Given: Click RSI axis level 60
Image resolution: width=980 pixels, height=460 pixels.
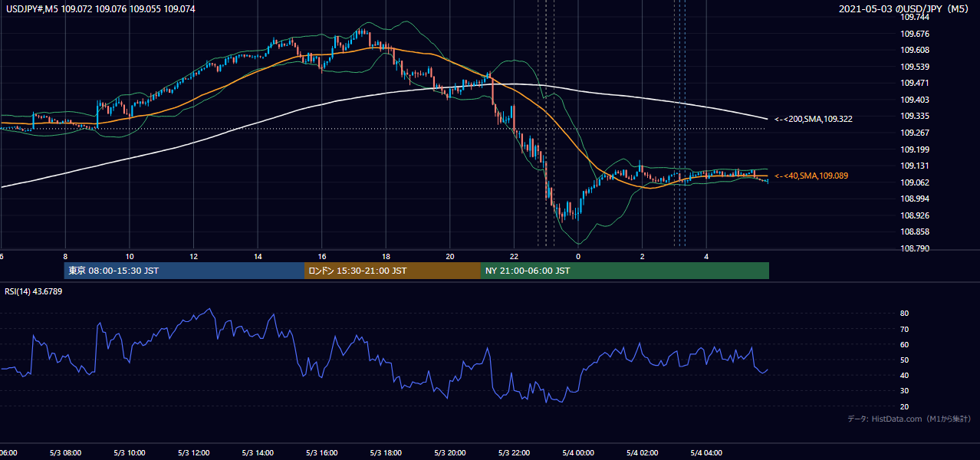Looking at the screenshot, I should pos(905,345).
